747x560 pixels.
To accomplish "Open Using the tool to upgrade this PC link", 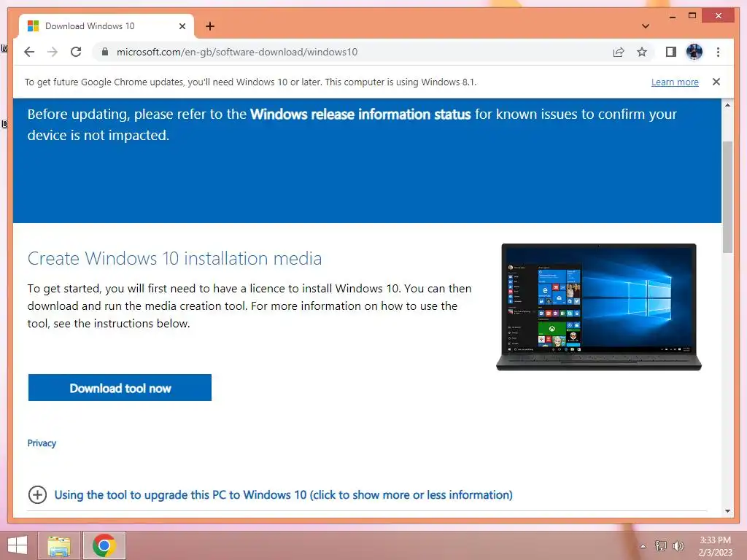I will (284, 495).
